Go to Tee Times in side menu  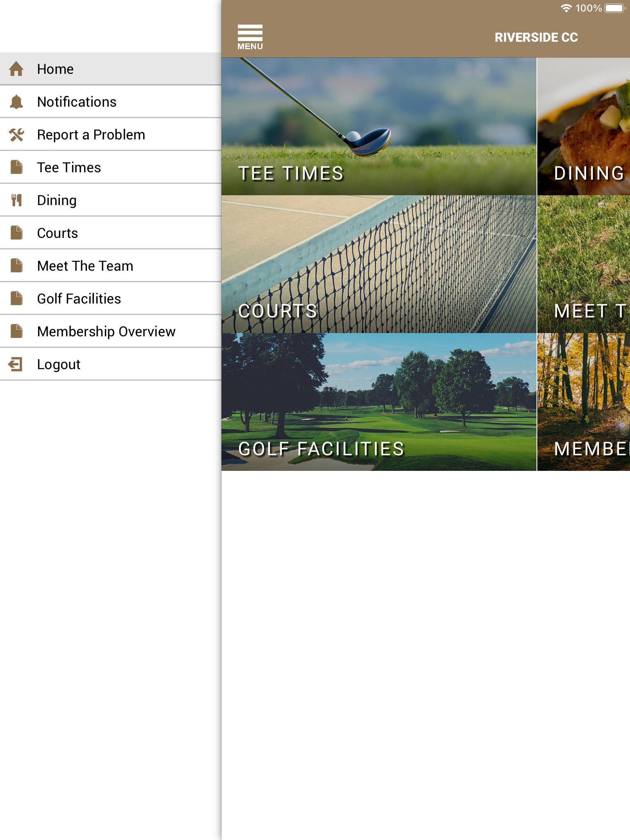coord(111,167)
